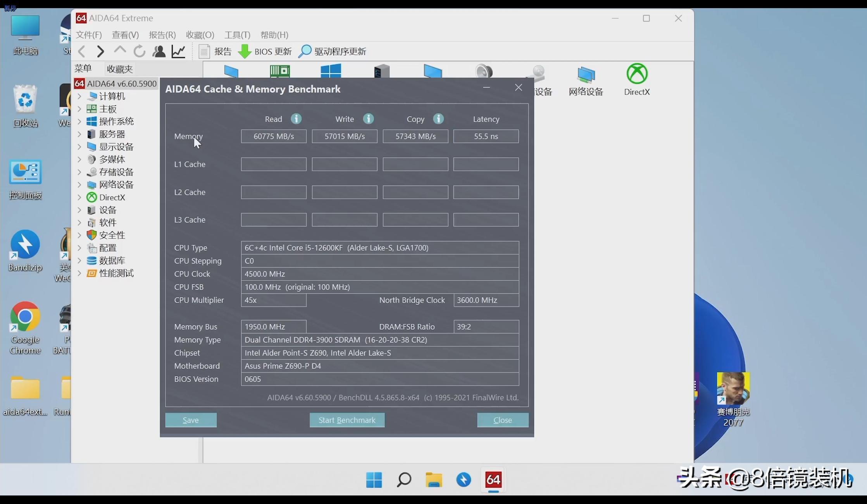Click the Copy info icon
This screenshot has width=867, height=504.
click(x=438, y=119)
